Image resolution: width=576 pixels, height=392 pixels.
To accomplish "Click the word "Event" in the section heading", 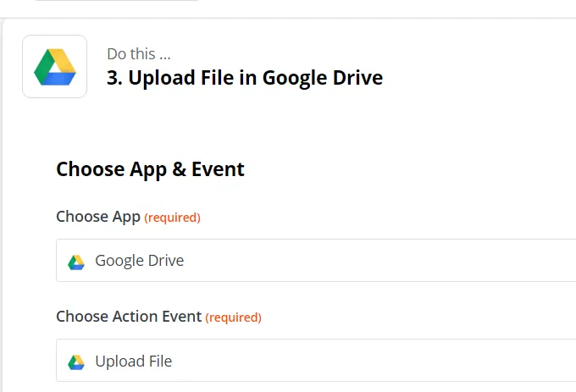I will click(x=218, y=169).
